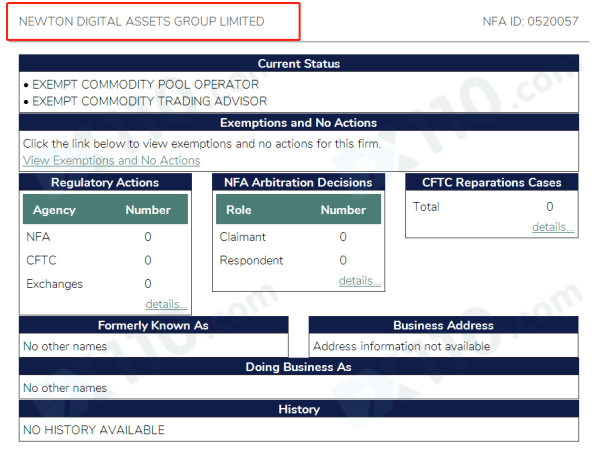
Task: Click the Business Address section header
Action: click(442, 326)
